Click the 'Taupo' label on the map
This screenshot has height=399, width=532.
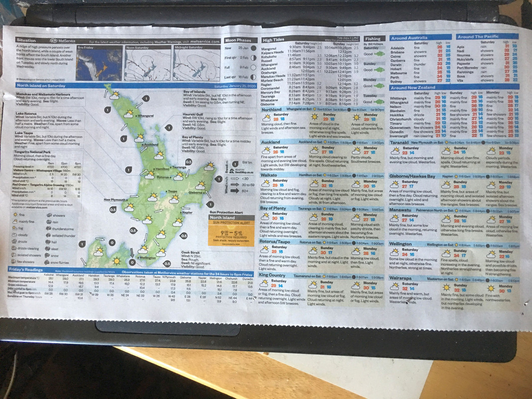tap(173, 192)
